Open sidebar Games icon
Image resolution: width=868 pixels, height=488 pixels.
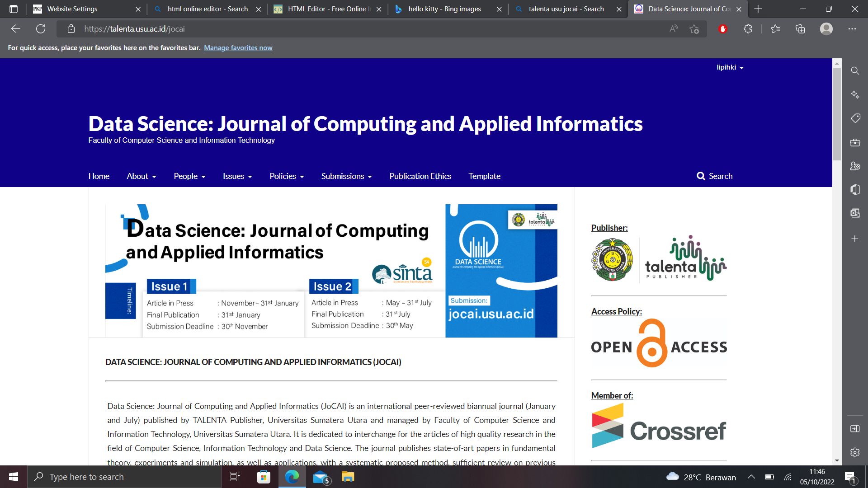(x=855, y=166)
